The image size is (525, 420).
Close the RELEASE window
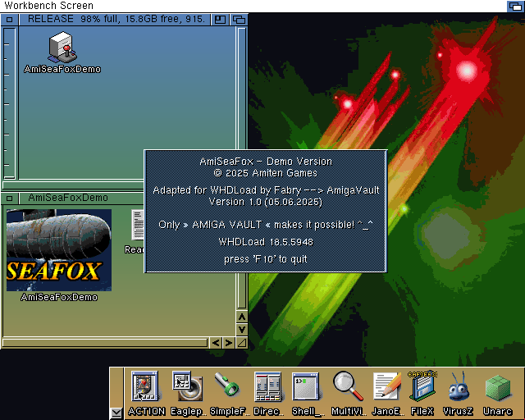[10, 20]
